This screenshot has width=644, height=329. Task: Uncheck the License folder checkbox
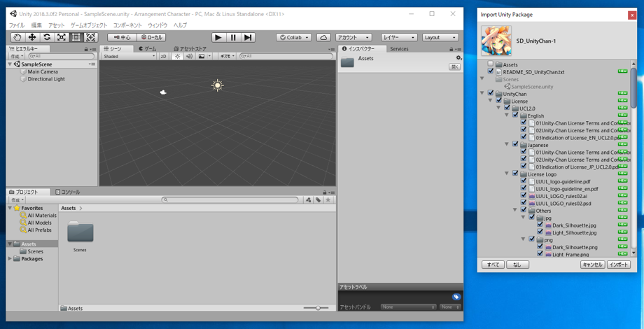coord(498,101)
